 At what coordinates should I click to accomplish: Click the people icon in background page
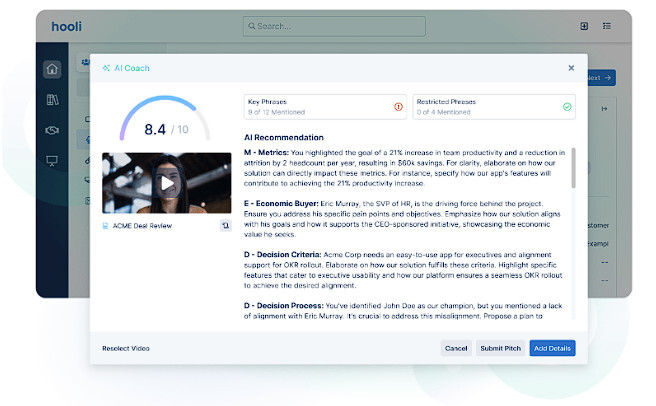(x=85, y=62)
